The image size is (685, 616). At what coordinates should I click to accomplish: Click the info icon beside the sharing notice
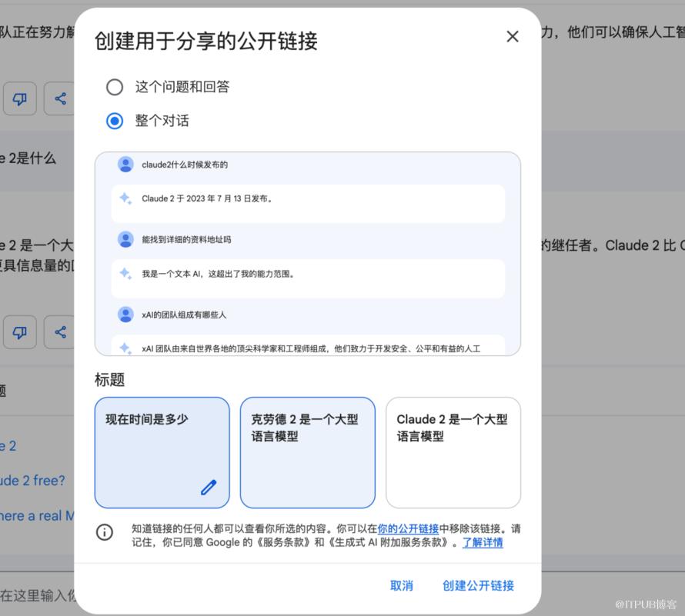[x=105, y=532]
